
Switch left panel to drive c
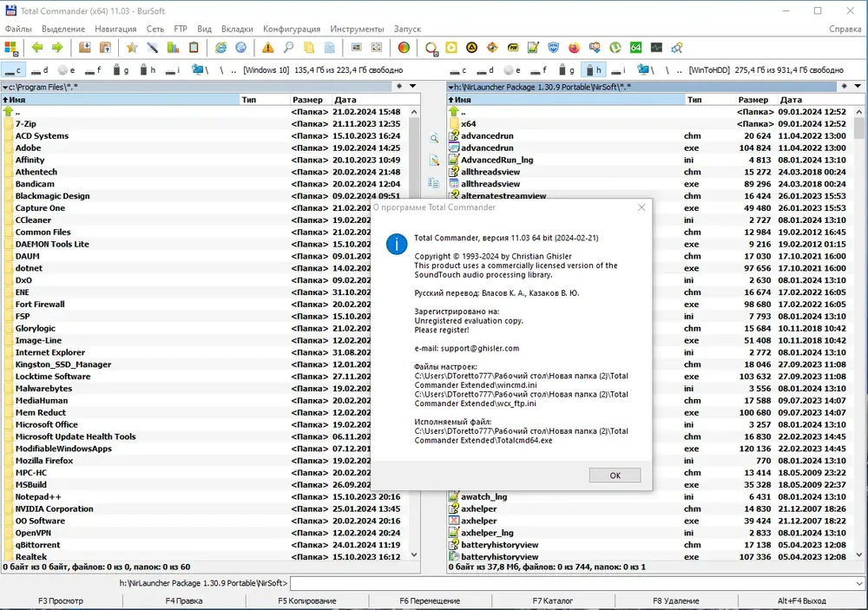[13, 69]
